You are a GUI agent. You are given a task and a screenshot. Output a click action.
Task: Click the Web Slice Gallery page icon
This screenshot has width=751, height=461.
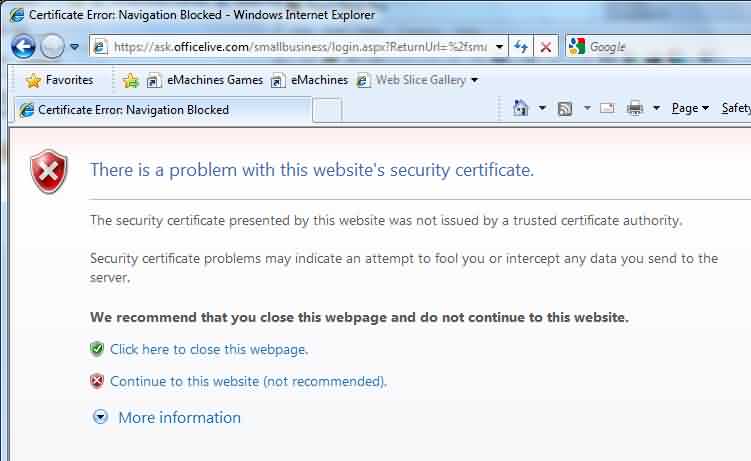tap(363, 80)
